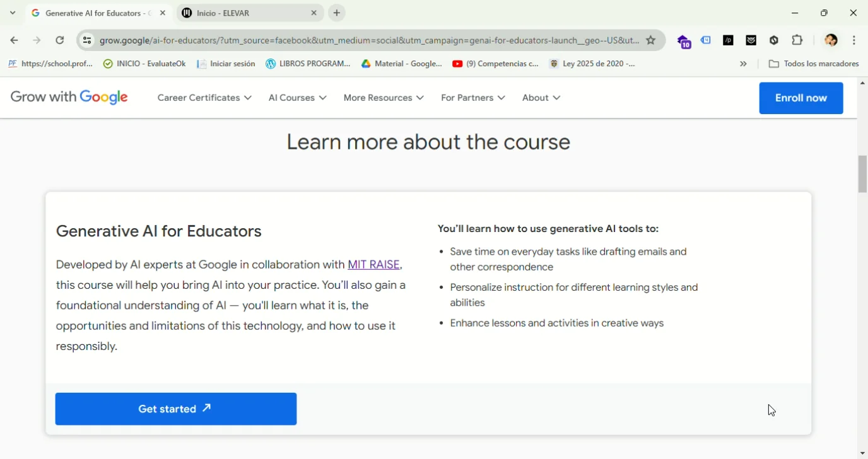Expand AI Courses menu
Viewport: 868px width, 459px height.
tap(297, 98)
